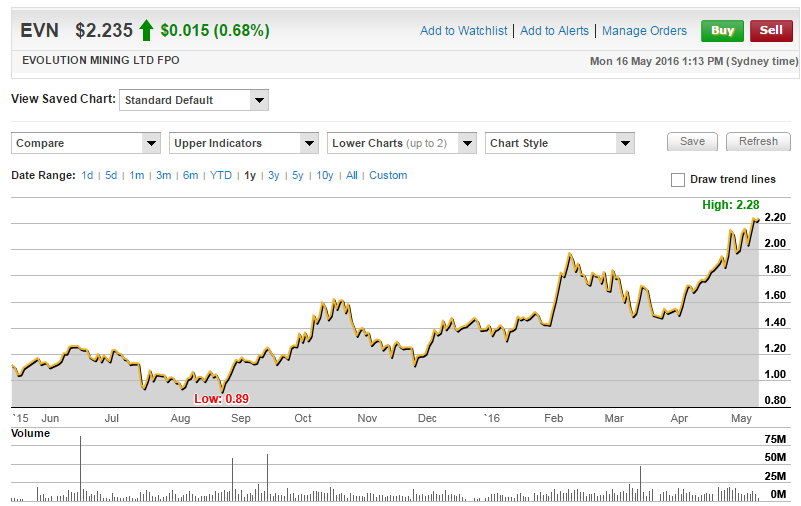
Task: Select the 5y date range
Action: [298, 175]
